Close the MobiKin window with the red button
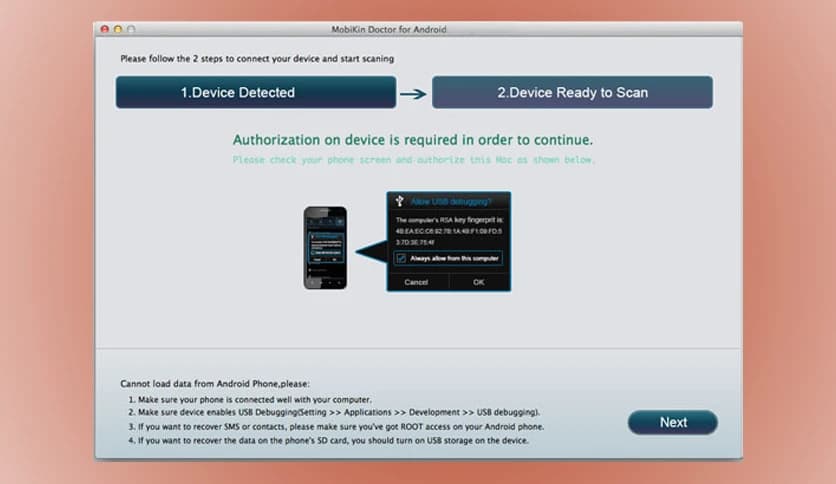Screen dimensions: 836x484 coord(104,29)
